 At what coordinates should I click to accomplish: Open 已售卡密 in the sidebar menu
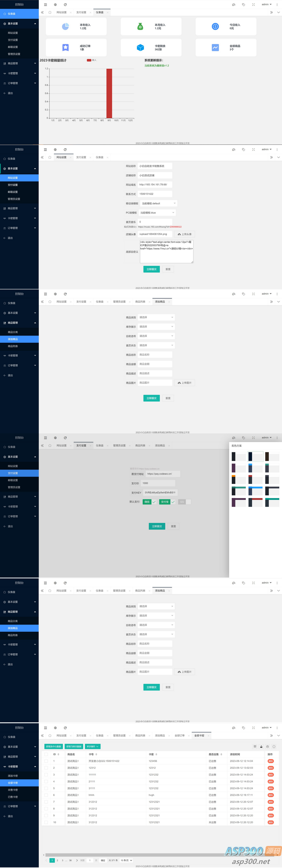(19, 797)
